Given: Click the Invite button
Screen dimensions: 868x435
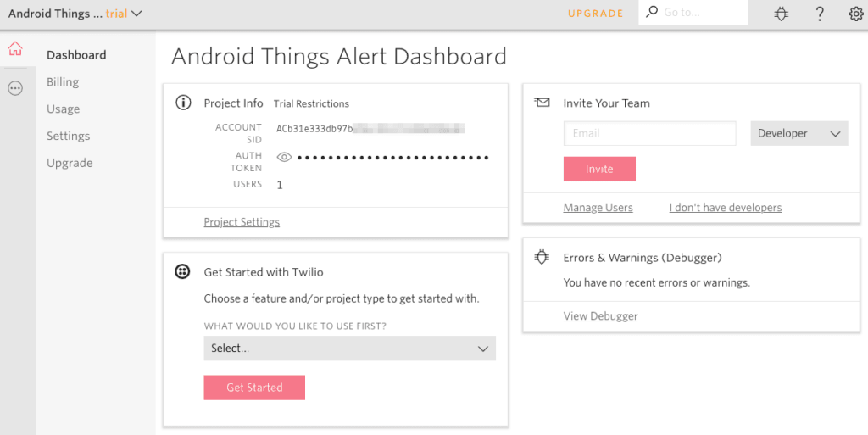Looking at the screenshot, I should click(599, 169).
